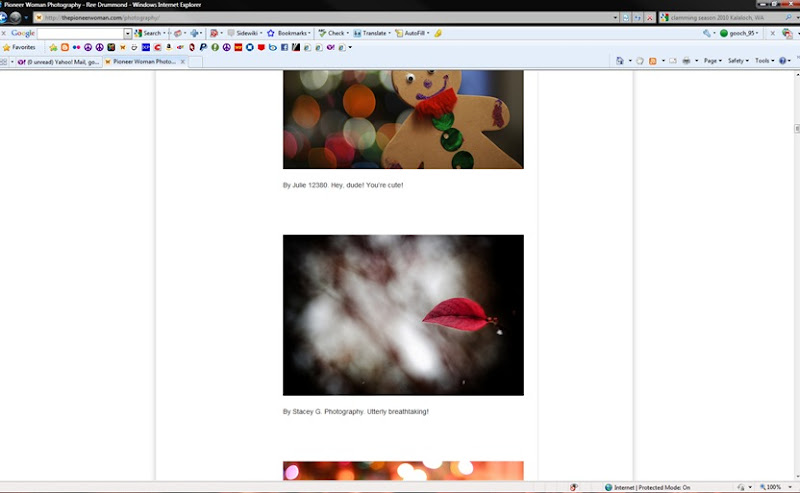The image size is (800, 493).
Task: Open the blue XP favorites icon
Action: 146,47
